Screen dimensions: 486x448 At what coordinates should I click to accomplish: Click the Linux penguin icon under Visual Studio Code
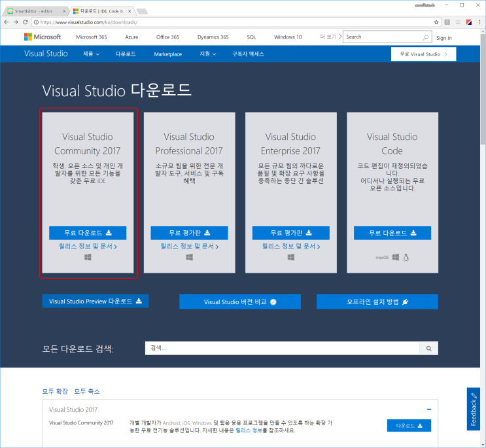click(406, 257)
